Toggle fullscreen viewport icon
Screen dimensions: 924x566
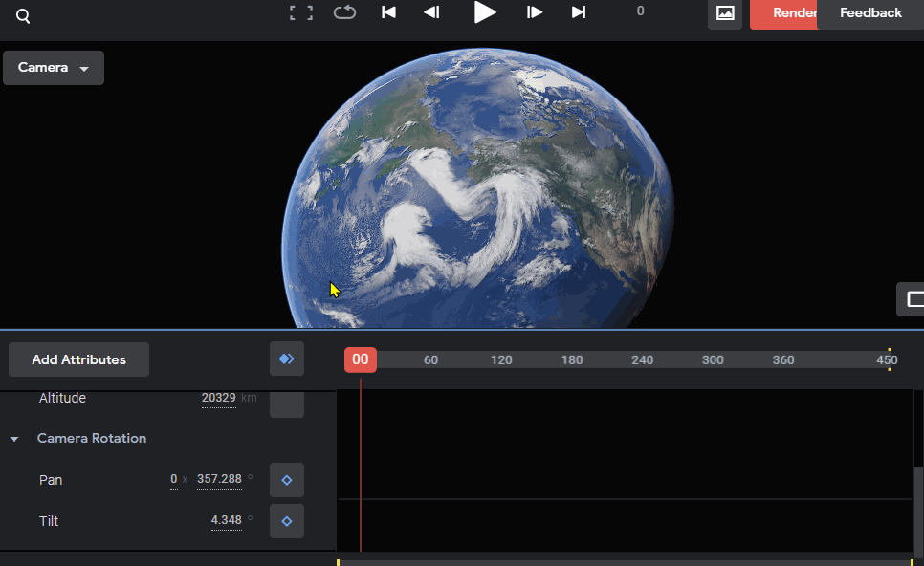[301, 13]
